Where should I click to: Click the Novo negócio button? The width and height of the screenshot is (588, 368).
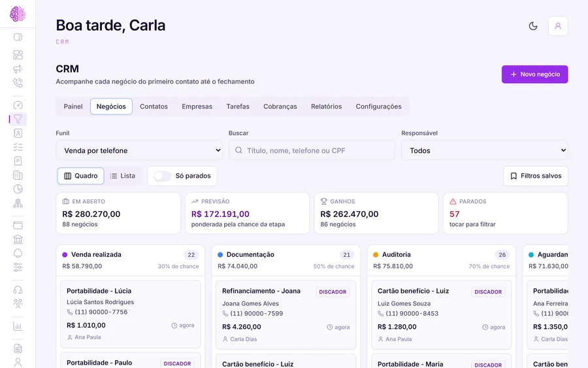click(534, 75)
